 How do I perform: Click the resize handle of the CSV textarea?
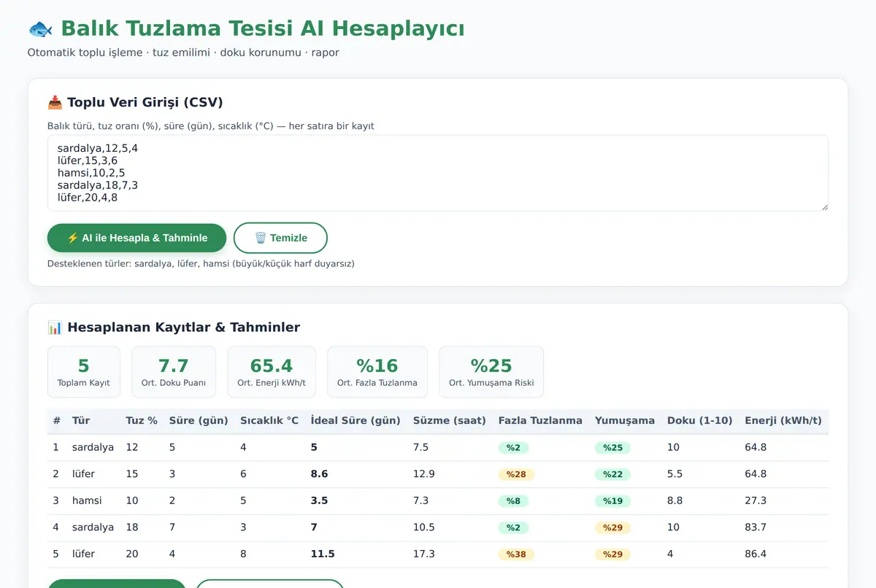(x=824, y=207)
